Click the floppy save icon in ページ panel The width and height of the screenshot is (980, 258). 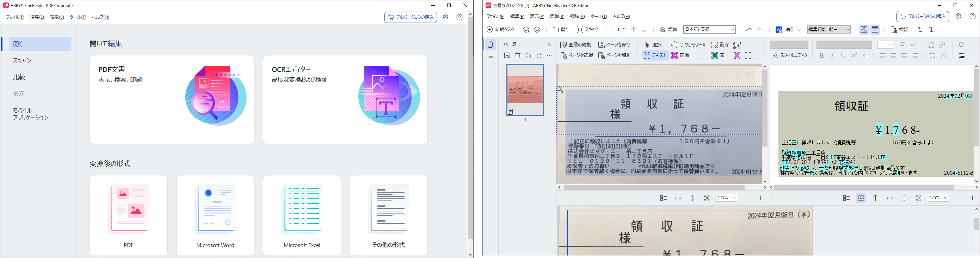tap(507, 56)
